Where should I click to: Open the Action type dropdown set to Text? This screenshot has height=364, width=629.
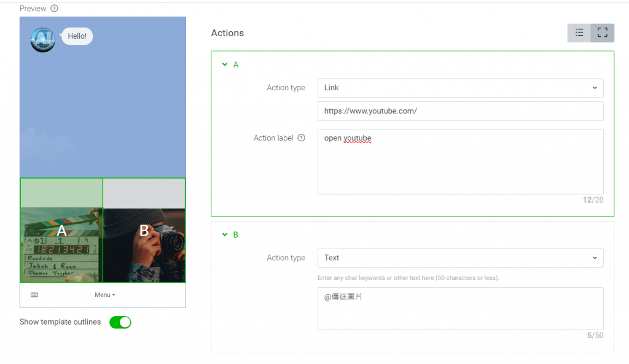461,258
